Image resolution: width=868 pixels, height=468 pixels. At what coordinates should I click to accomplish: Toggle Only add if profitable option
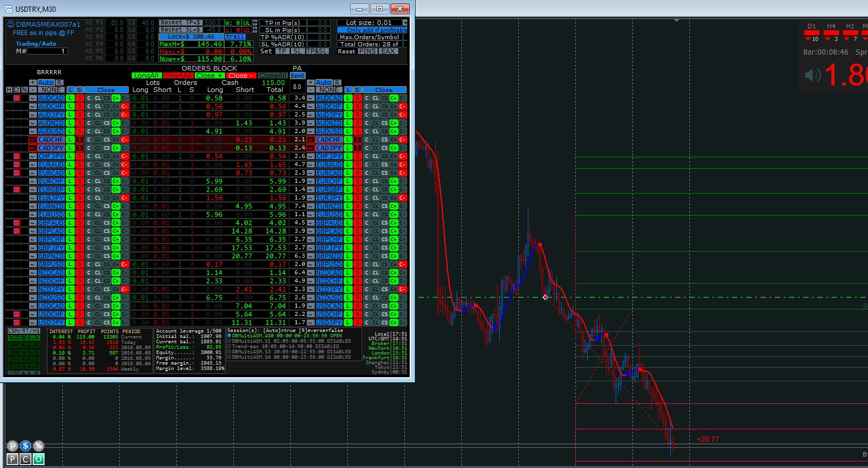click(372, 30)
